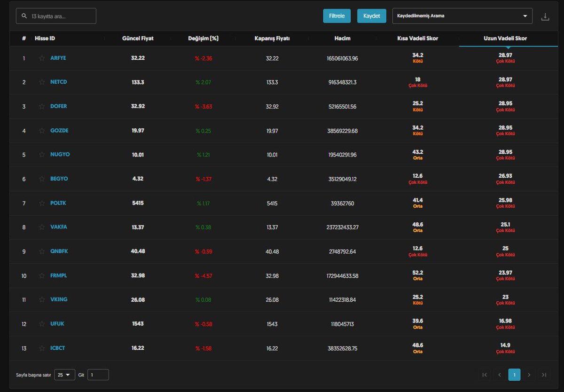
Task: Star the UFUK row
Action: point(42,324)
